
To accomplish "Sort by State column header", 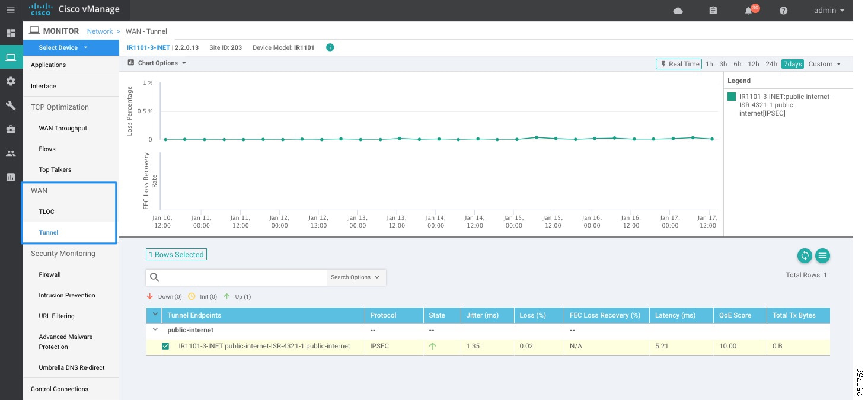I will pyautogui.click(x=442, y=315).
